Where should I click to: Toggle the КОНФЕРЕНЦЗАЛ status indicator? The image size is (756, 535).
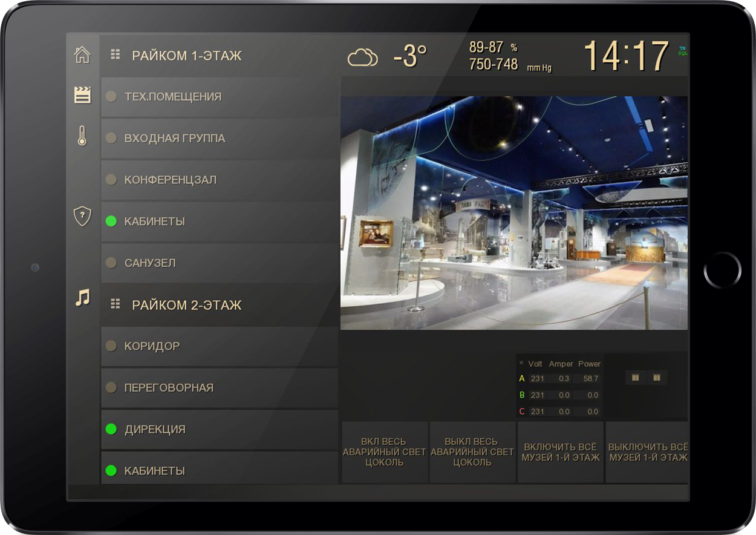111,180
